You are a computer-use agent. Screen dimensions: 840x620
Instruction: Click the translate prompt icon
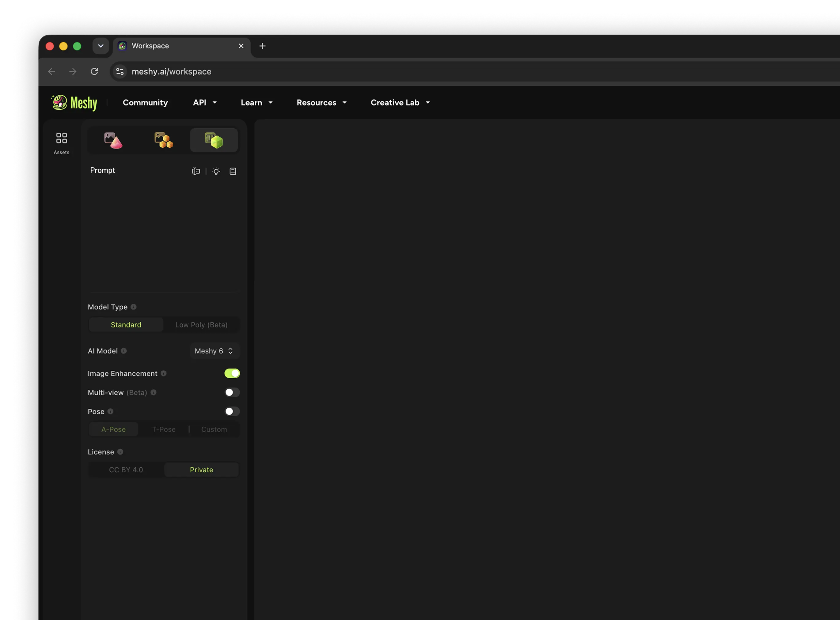point(196,172)
